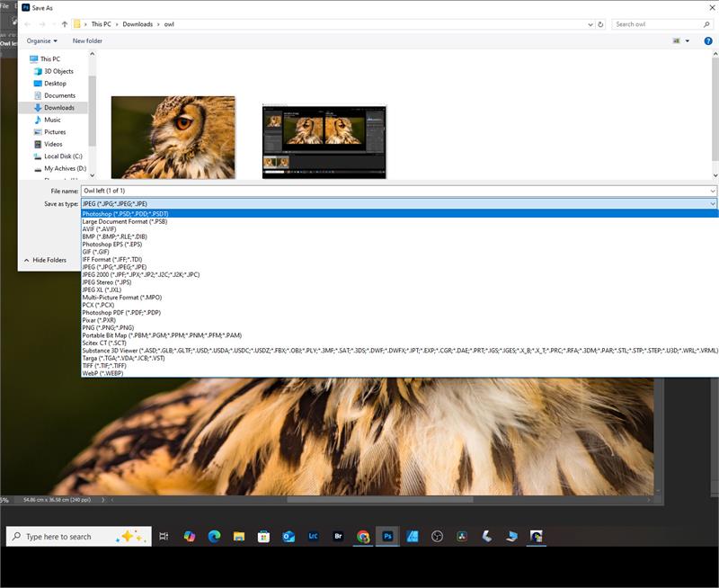Switch to Photoshop taskbar icon
This screenshot has width=719, height=588.
tap(387, 536)
